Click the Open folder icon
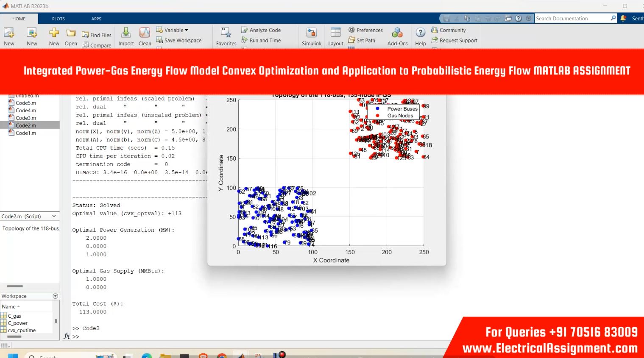The image size is (644, 358). [x=71, y=33]
